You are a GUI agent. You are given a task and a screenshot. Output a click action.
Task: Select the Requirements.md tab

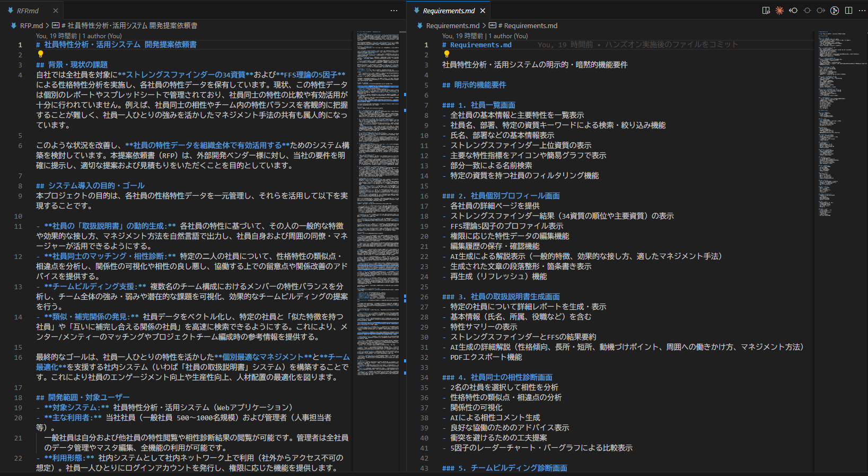pos(449,11)
